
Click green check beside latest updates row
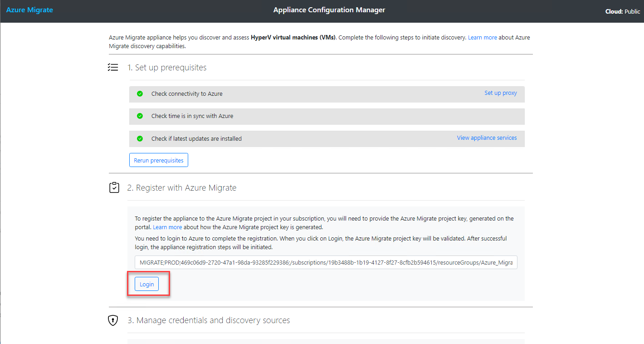140,138
